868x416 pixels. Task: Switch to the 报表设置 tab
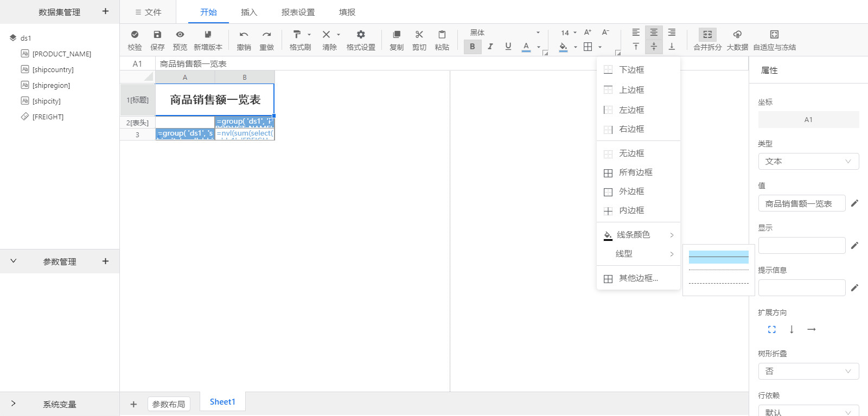(298, 12)
